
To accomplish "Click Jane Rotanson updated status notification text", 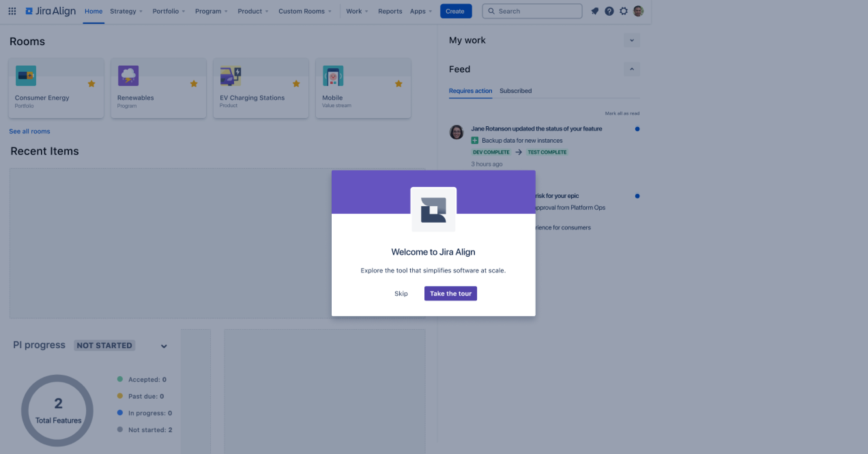I will [536, 129].
